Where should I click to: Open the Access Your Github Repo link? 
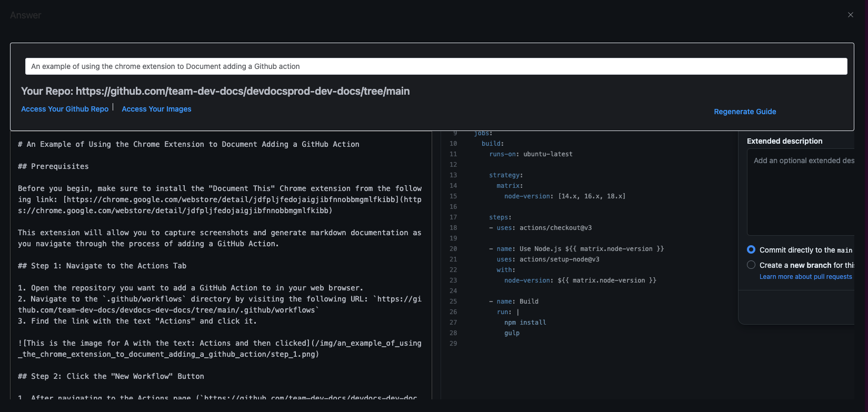65,109
